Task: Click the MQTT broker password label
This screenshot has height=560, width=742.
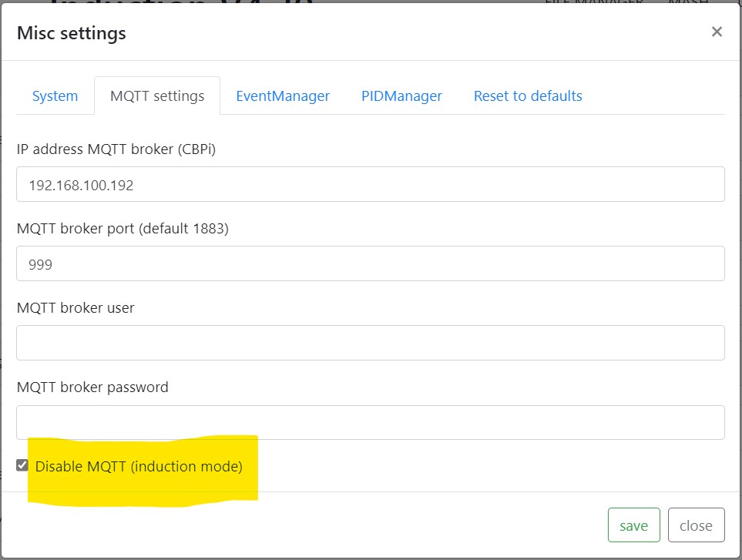Action: tap(92, 387)
